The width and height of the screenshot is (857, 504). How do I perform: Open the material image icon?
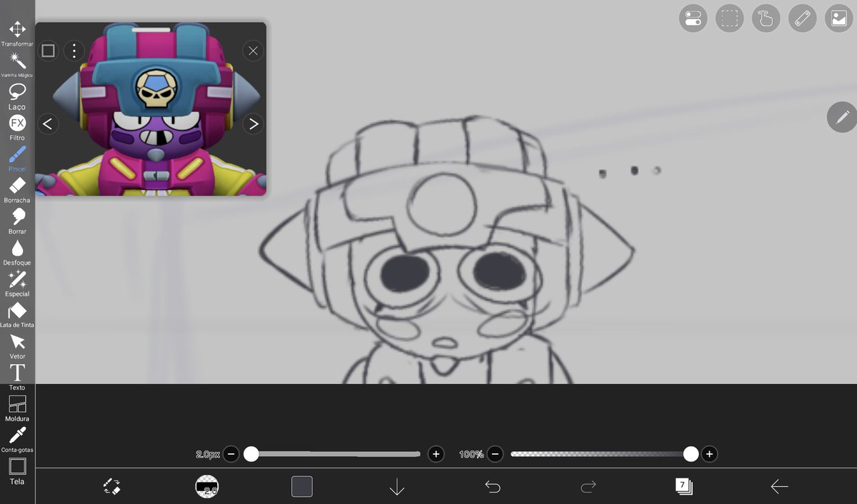click(x=839, y=19)
